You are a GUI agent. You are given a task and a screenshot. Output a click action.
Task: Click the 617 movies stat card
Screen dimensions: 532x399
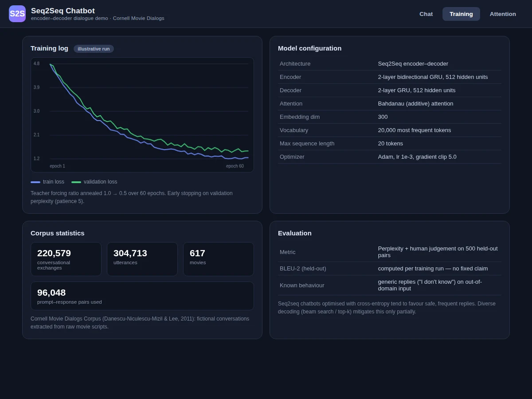pos(219,259)
